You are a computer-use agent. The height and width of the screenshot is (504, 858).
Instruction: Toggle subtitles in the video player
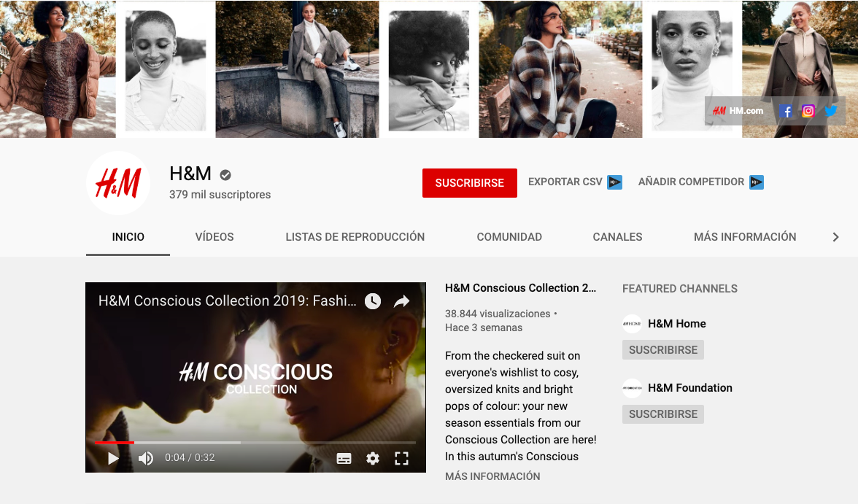pos(344,459)
